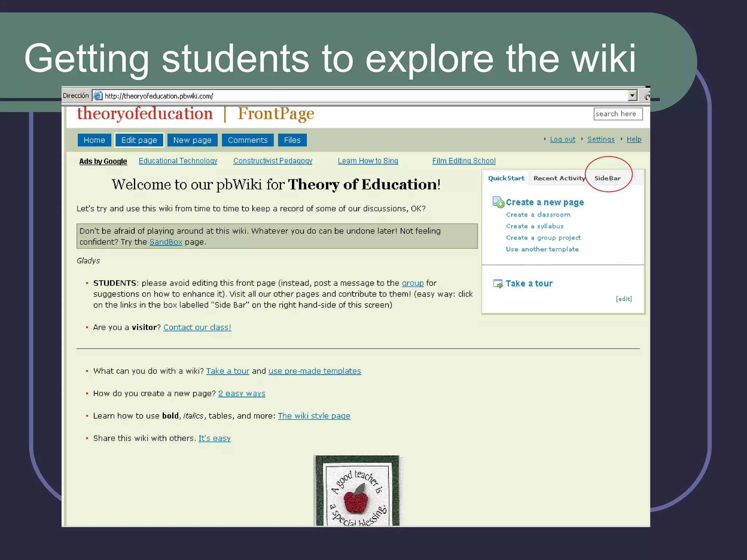Click the Home navigation button
The height and width of the screenshot is (560, 747).
(94, 140)
